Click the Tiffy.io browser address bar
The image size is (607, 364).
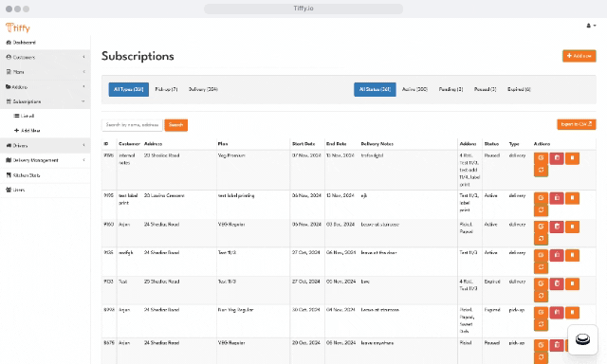pos(303,9)
